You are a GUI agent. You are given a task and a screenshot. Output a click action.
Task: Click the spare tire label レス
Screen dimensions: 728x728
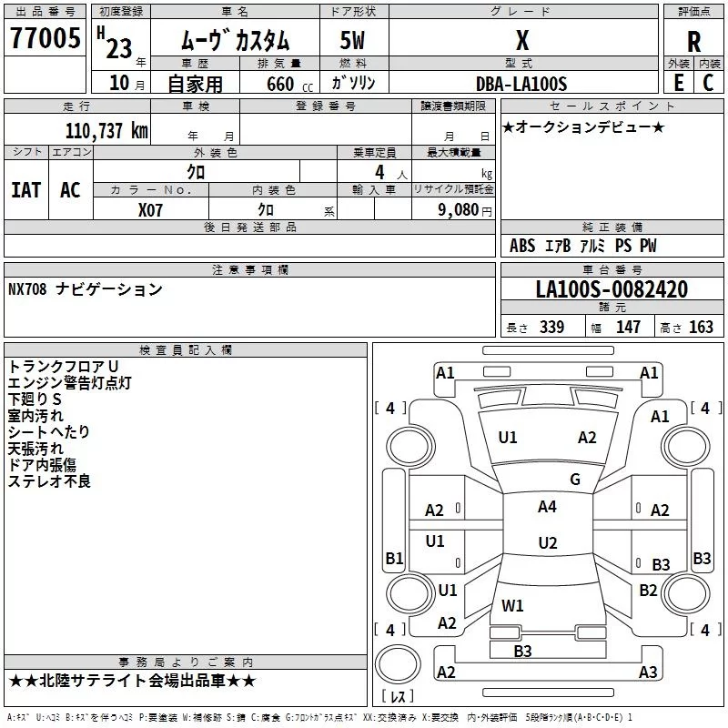tap(398, 696)
